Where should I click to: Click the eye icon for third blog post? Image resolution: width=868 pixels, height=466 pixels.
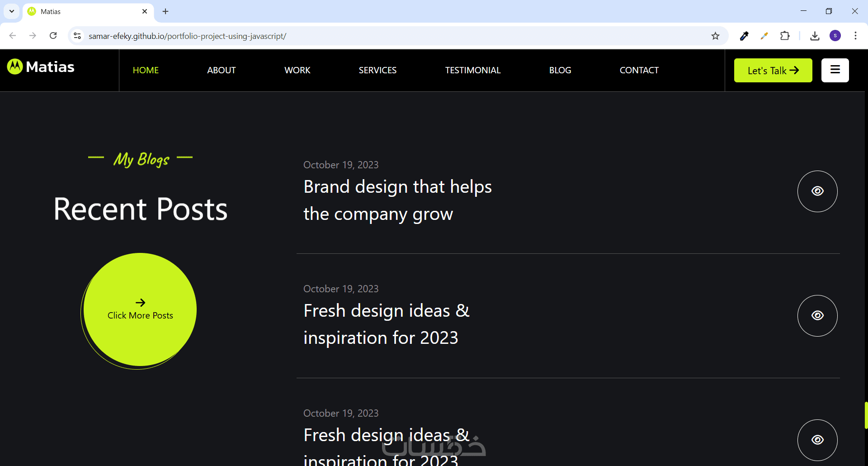pyautogui.click(x=817, y=440)
